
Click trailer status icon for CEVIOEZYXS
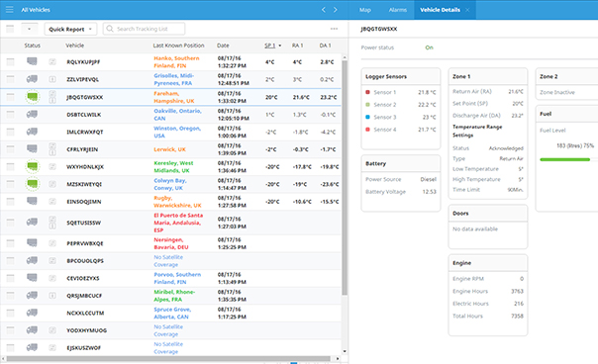32,278
